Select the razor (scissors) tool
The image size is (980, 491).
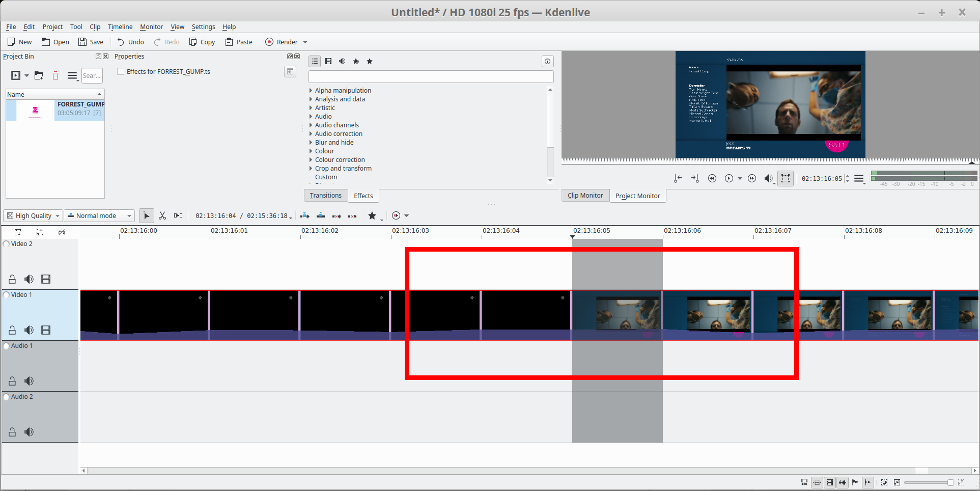click(x=162, y=216)
